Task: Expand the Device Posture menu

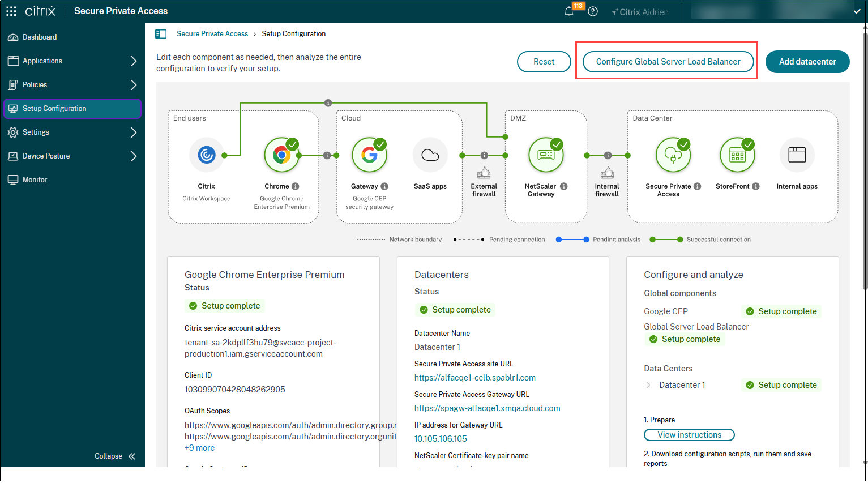Action: 134,156
